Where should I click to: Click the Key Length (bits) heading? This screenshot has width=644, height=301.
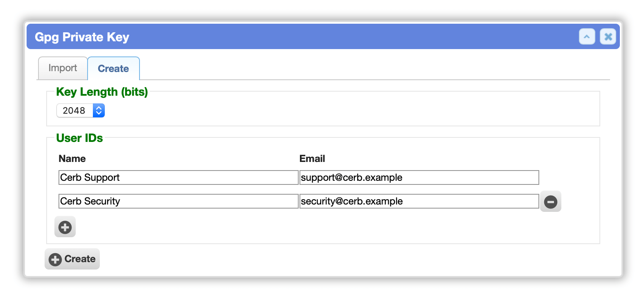pyautogui.click(x=102, y=92)
